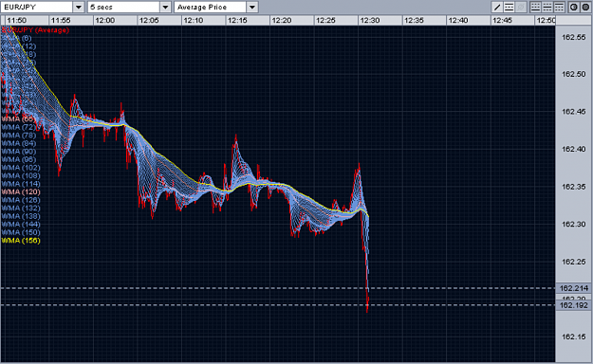Select the WMA (72) legend entry

click(x=19, y=127)
